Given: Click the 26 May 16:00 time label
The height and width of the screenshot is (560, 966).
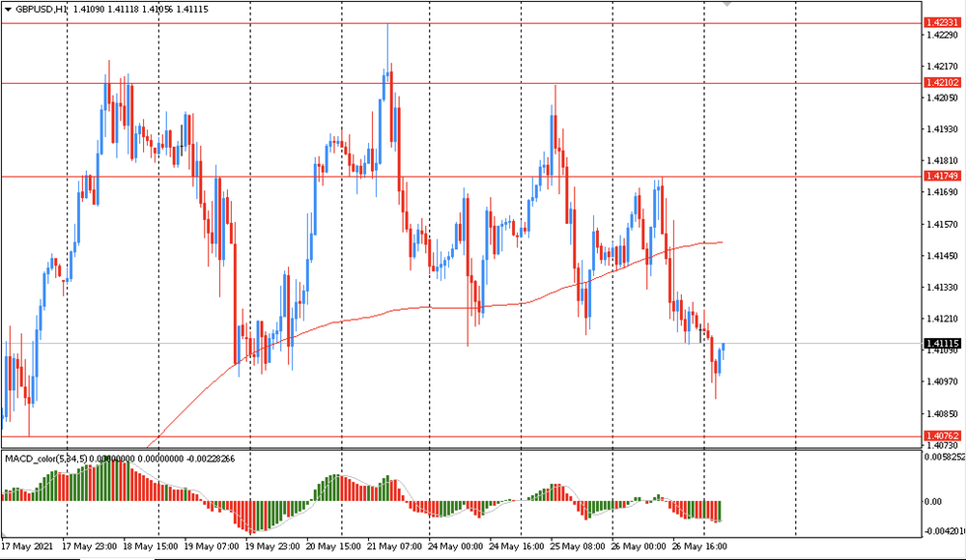Looking at the screenshot, I should pos(699,546).
